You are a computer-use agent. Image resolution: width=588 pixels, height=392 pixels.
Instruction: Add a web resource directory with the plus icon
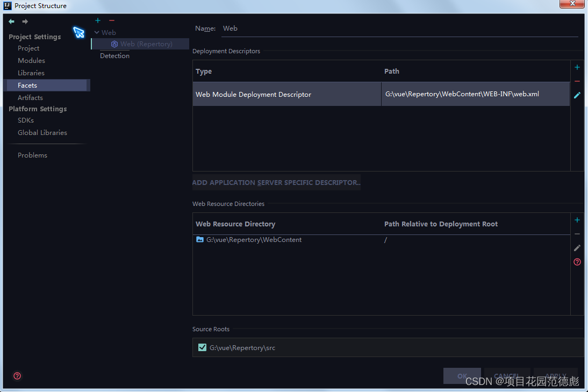coord(577,220)
